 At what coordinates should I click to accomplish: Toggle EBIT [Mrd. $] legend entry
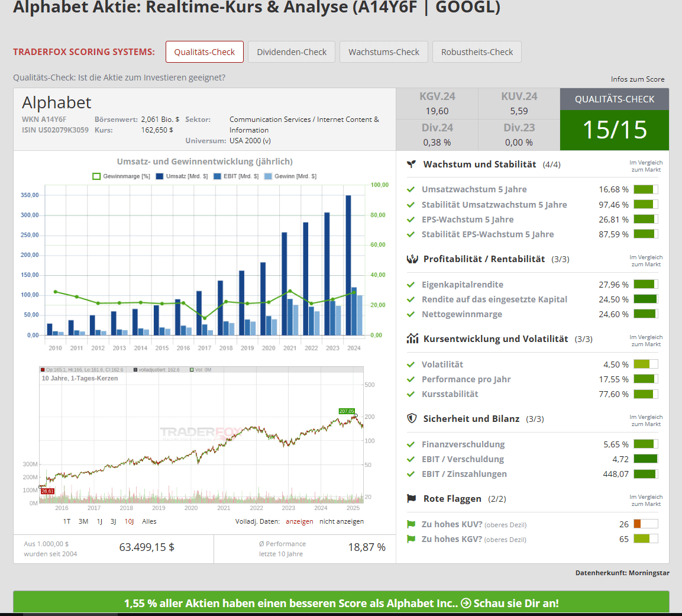[236, 176]
